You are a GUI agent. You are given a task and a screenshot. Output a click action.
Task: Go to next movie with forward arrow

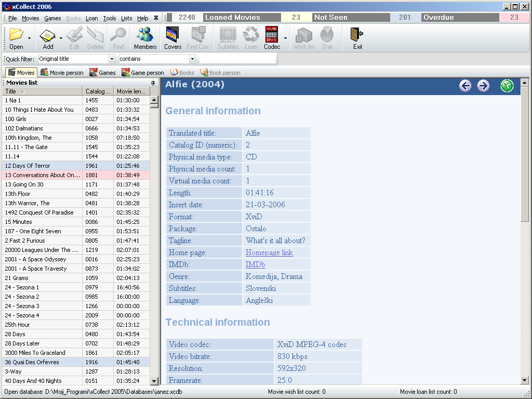pyautogui.click(x=483, y=86)
